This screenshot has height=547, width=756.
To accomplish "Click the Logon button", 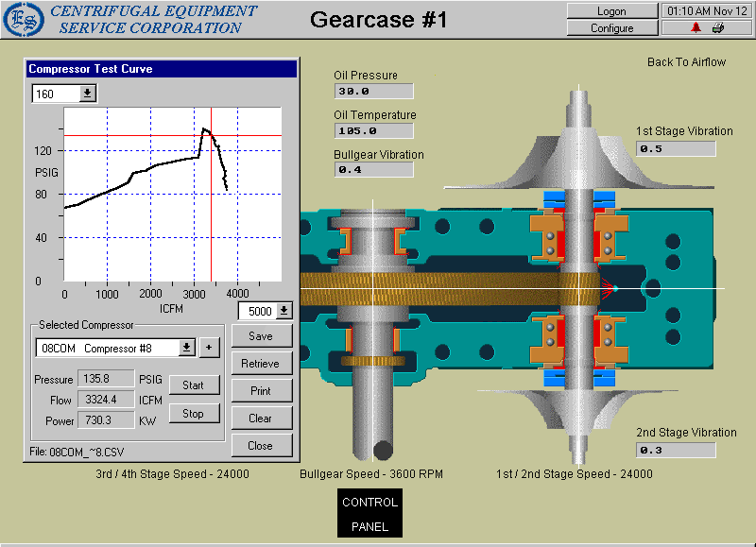I will tap(611, 11).
